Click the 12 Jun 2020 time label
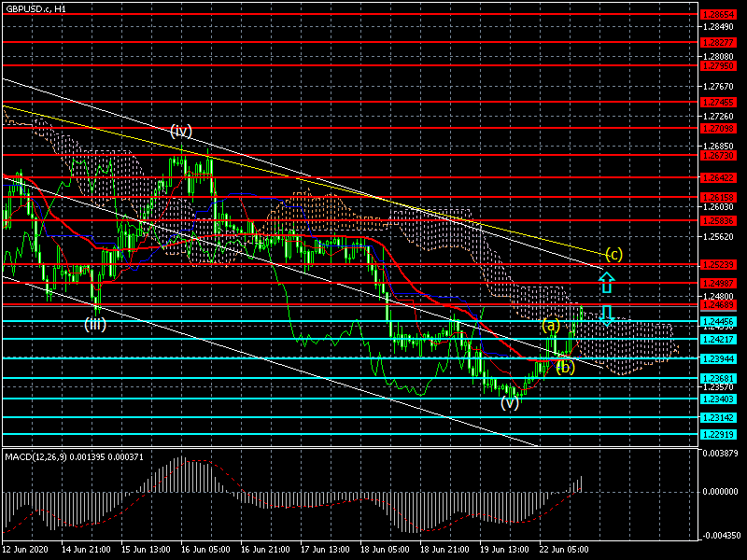 pos(25,550)
